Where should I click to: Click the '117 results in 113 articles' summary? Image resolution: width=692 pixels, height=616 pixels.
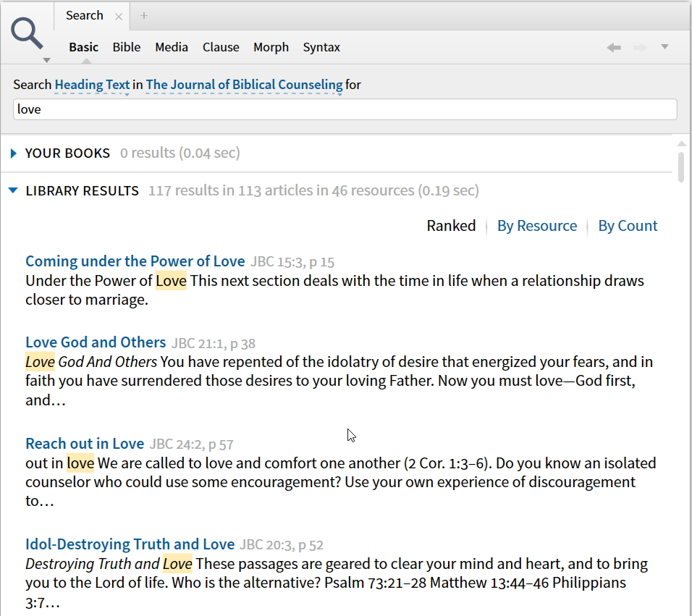point(313,190)
